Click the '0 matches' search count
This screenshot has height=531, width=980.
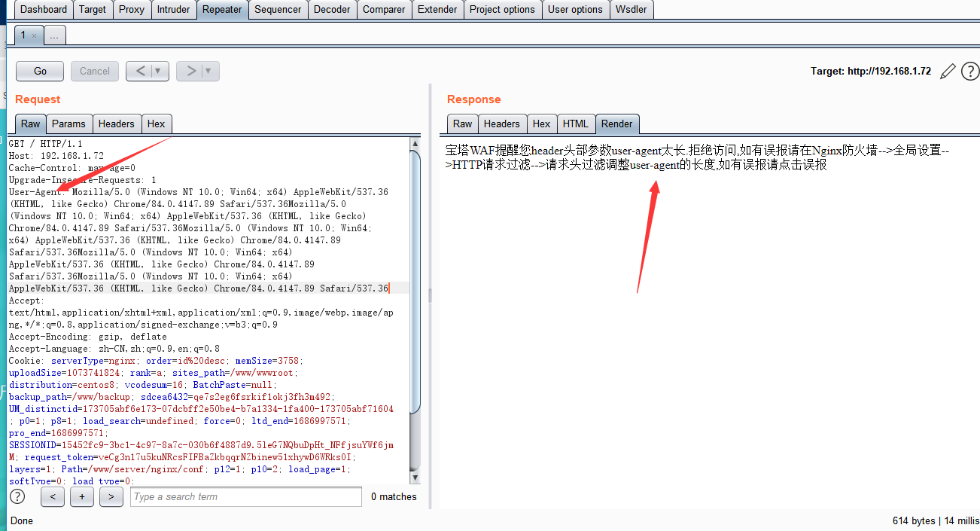(394, 496)
